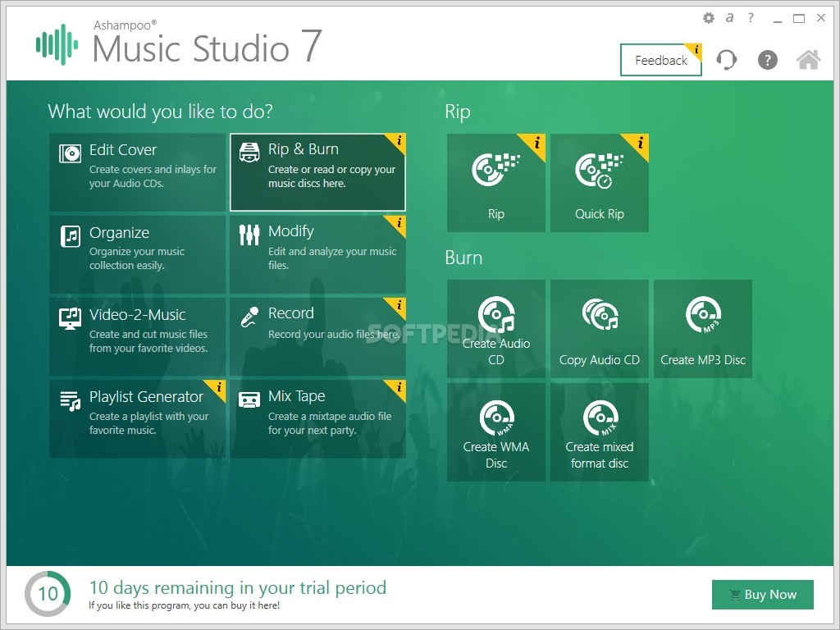Open Create WMA Disc tile
The image size is (840, 630).
point(496,431)
